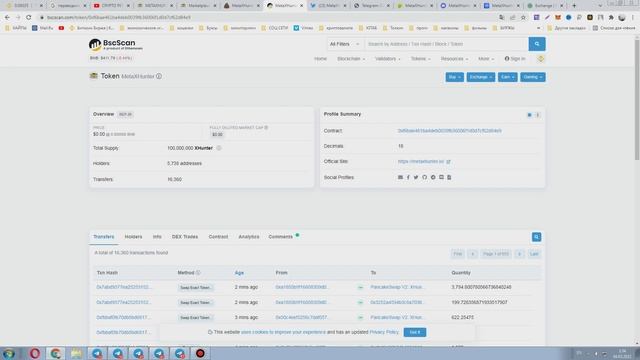The image size is (640, 360).
Task: Click the info icon next to MetaXHunter
Action: pos(159,76)
